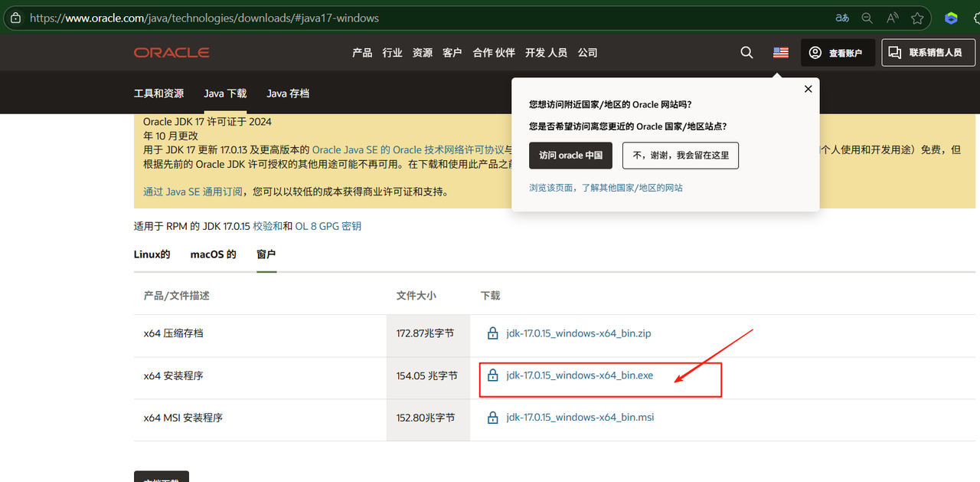Viewport: 980px width, 482px height.
Task: Download jdk-17.0.15_windows-x64_bin.zip
Action: [578, 333]
